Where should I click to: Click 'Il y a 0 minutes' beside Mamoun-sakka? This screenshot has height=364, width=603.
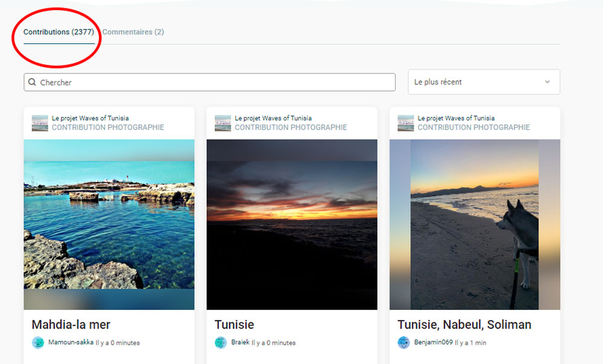coord(118,343)
